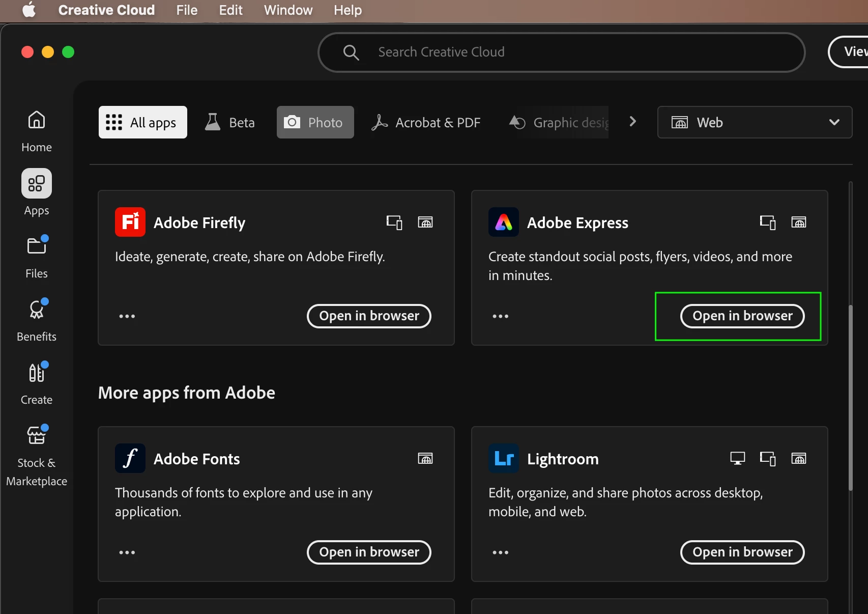
Task: Click the magnifying glass search icon
Action: 351,52
